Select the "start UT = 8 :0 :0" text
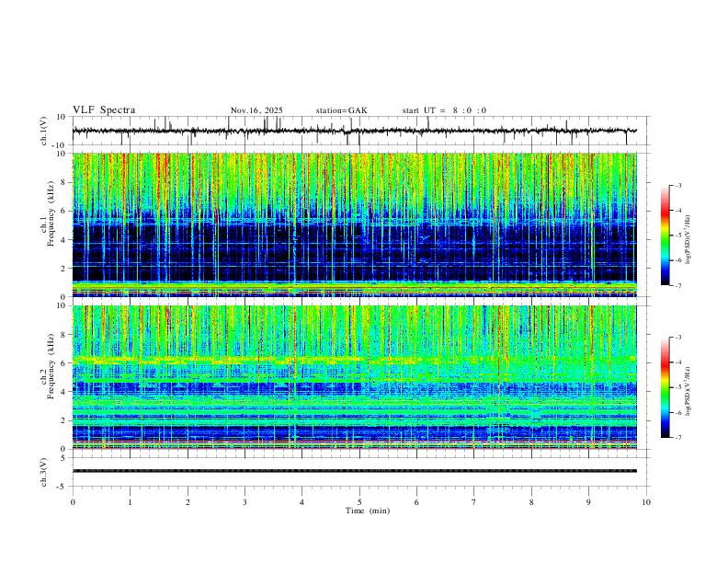The width and height of the screenshot is (728, 563). [444, 110]
